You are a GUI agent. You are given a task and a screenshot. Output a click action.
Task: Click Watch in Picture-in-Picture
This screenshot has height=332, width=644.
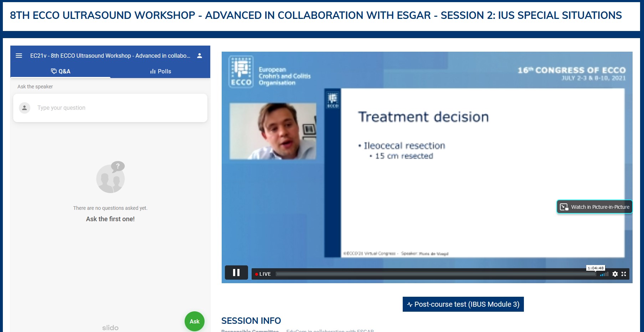pos(594,207)
